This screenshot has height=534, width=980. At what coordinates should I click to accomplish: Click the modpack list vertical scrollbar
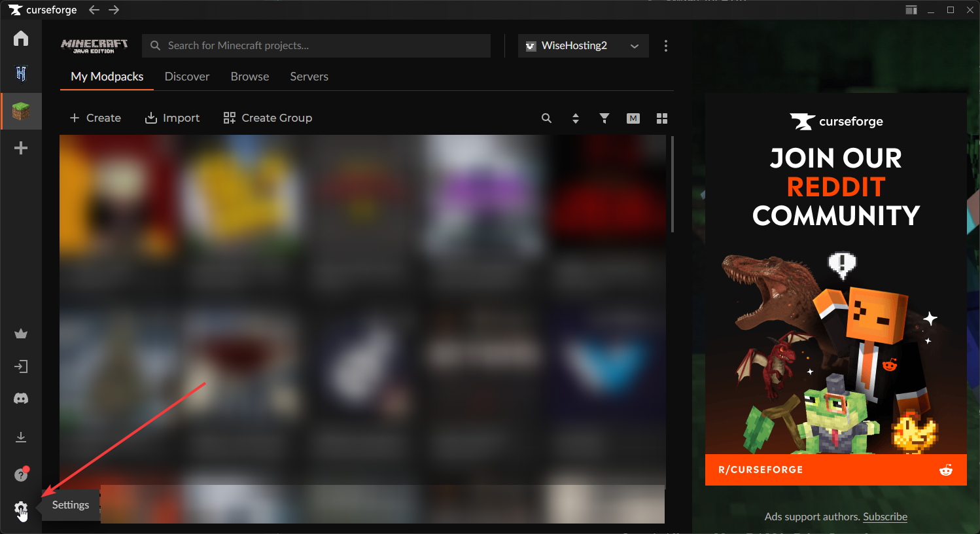(672, 184)
